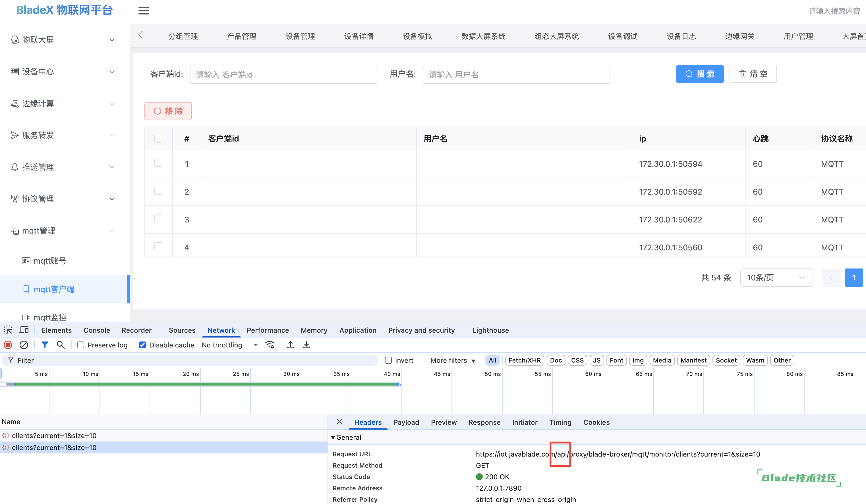Open network search magnifier
The image size is (866, 504).
61,345
